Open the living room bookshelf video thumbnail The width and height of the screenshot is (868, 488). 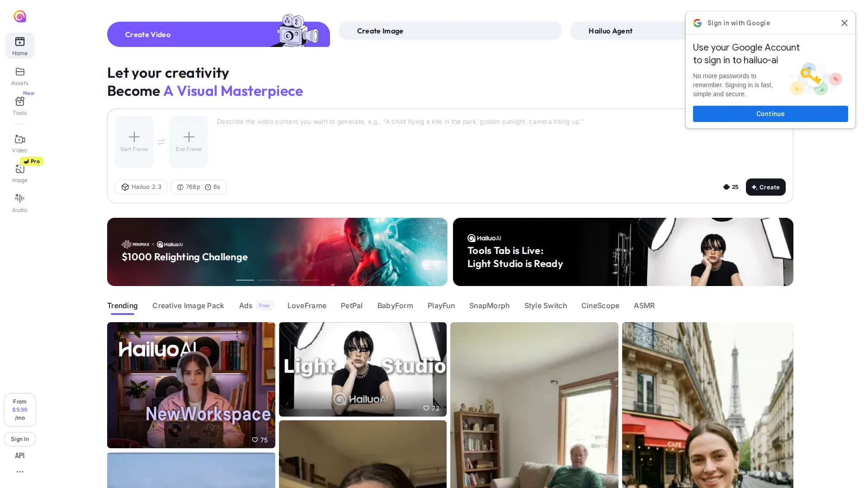(534, 405)
